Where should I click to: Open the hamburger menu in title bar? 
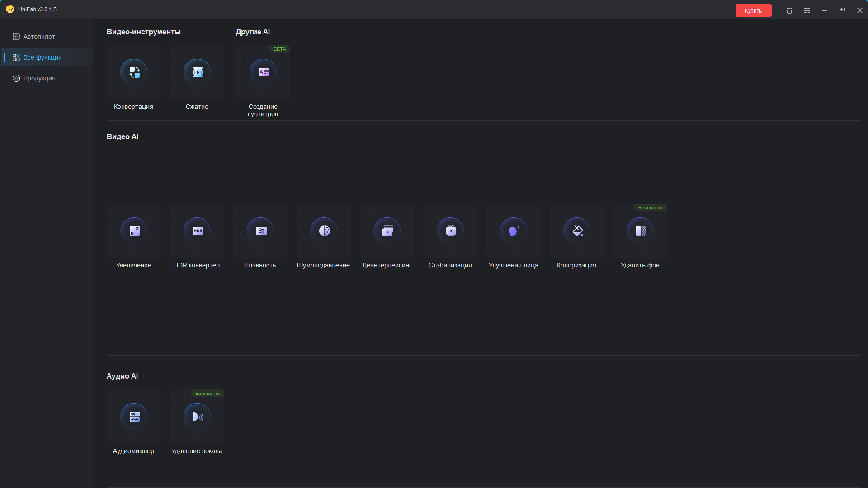[x=807, y=10]
